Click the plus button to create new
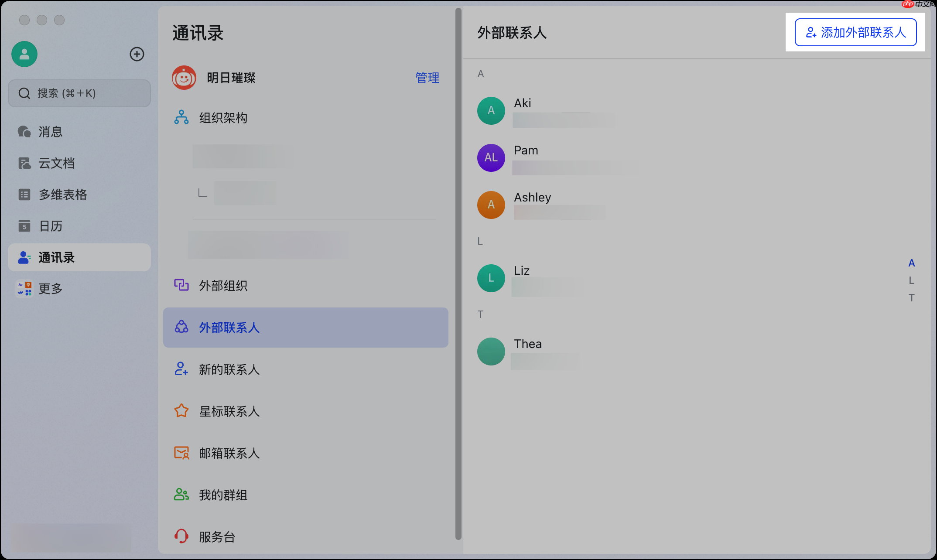 tap(137, 54)
